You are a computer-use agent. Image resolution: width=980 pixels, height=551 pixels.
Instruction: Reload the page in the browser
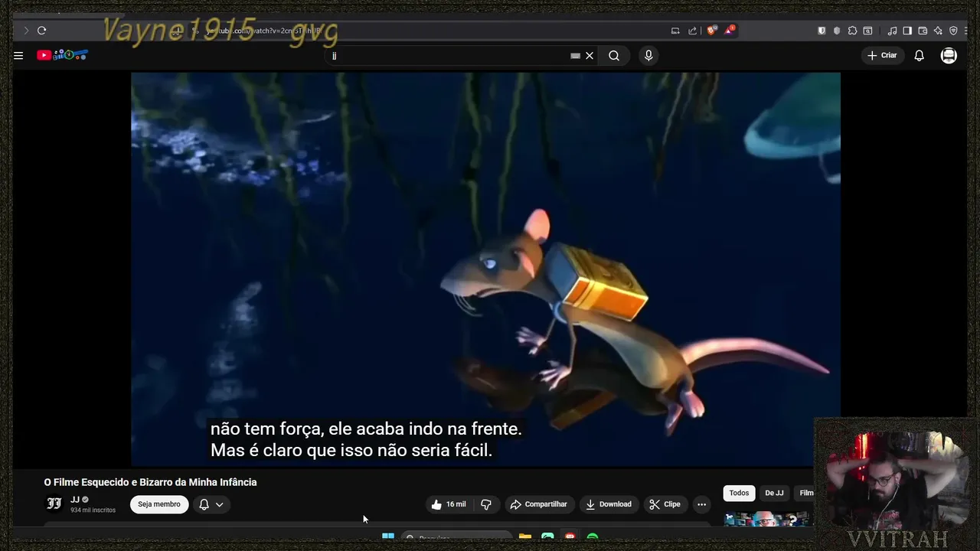(x=41, y=31)
